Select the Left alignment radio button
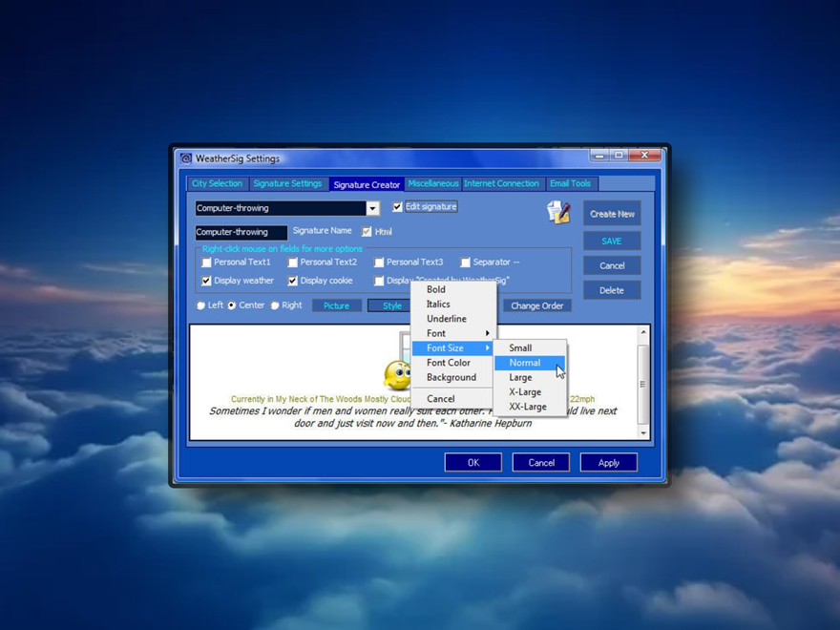 (201, 306)
